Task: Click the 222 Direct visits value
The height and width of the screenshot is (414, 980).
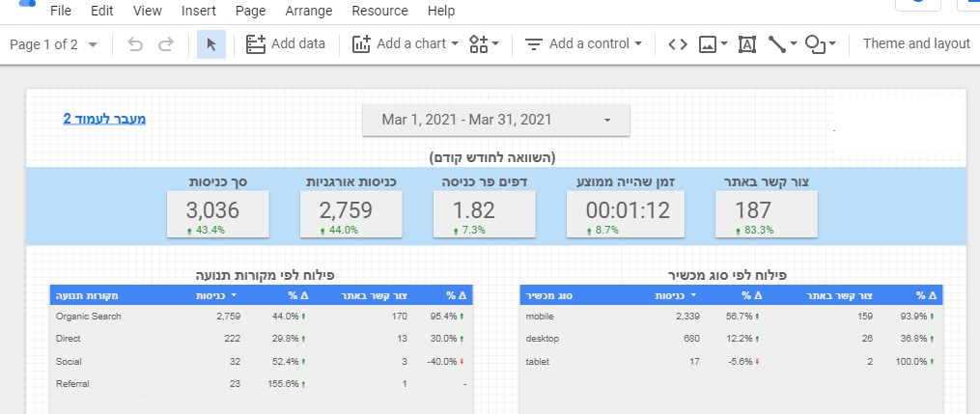Action: [232, 339]
